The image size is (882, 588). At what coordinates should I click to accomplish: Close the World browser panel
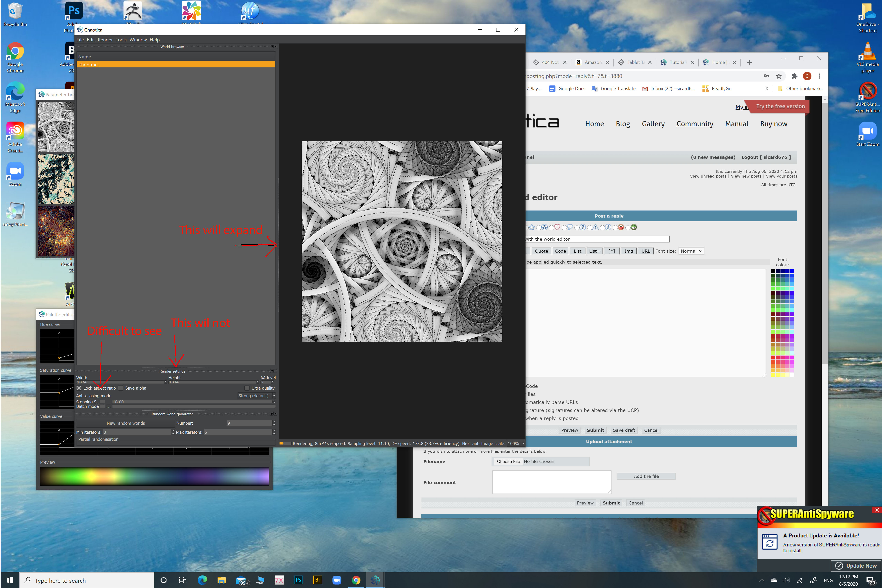(276, 46)
